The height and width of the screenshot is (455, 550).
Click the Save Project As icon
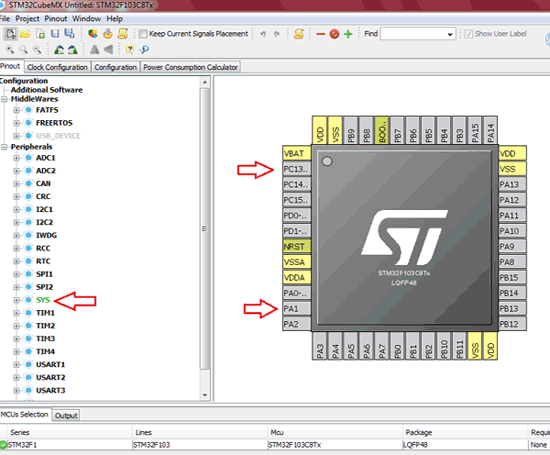point(69,34)
